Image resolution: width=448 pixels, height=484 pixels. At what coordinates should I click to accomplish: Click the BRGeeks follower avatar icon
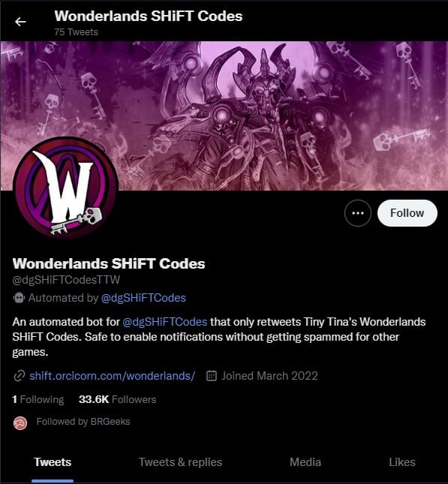(x=20, y=423)
